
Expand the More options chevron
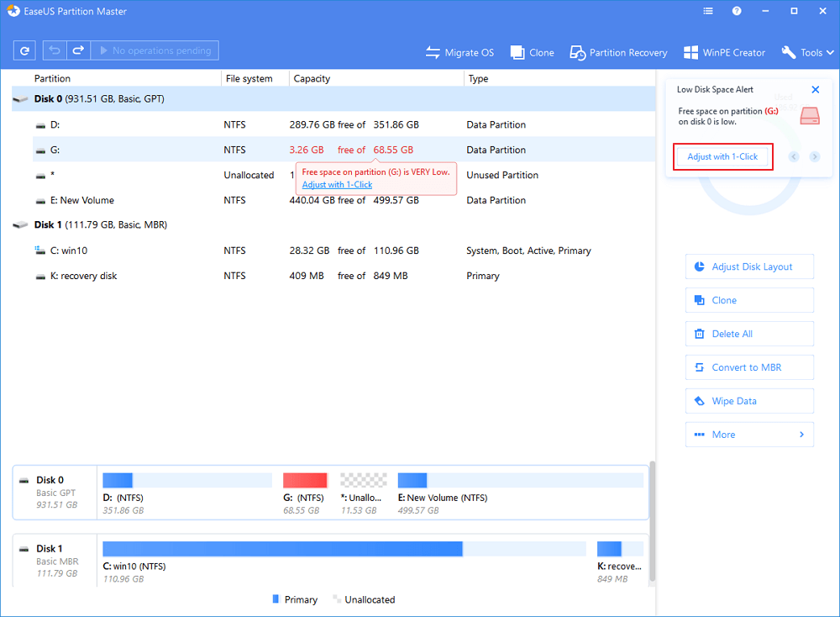point(801,435)
